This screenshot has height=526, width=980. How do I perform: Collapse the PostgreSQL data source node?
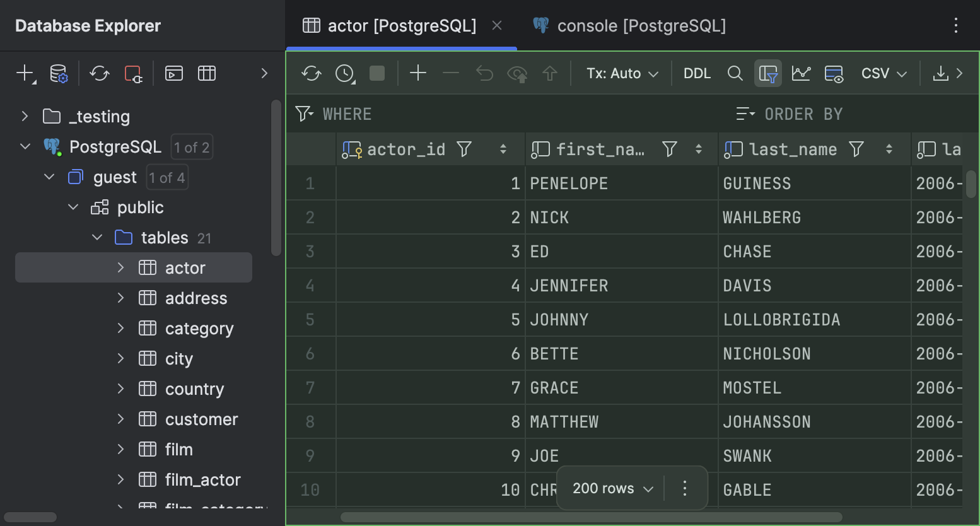click(25, 146)
